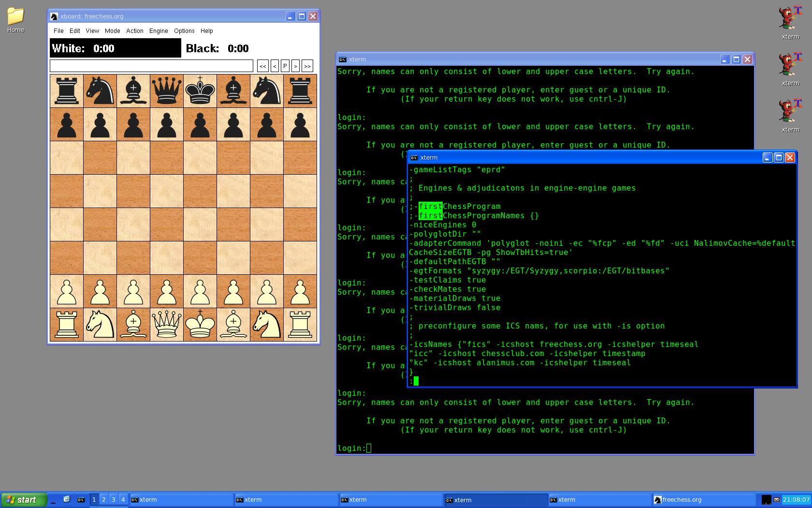
Task: Open the Home folder desktop icon
Action: 15,20
